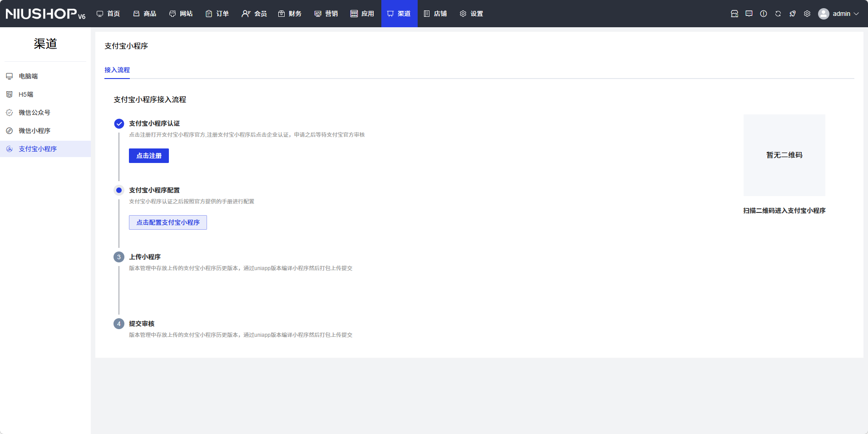Click 点击配置支付宝小程序 button
This screenshot has height=434, width=868.
tap(168, 222)
